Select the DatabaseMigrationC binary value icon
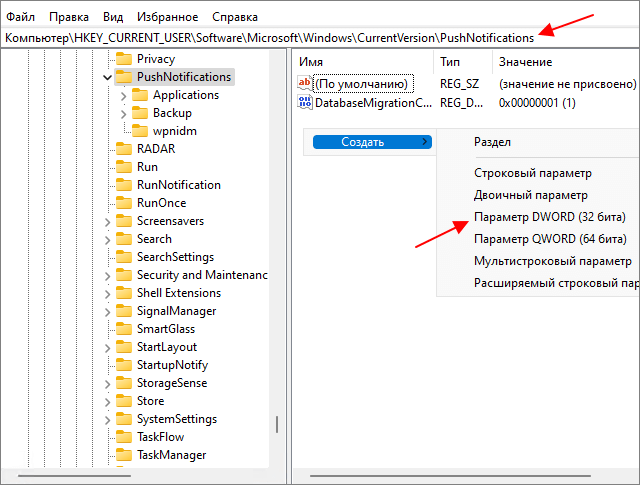The image size is (640, 485). (305, 102)
